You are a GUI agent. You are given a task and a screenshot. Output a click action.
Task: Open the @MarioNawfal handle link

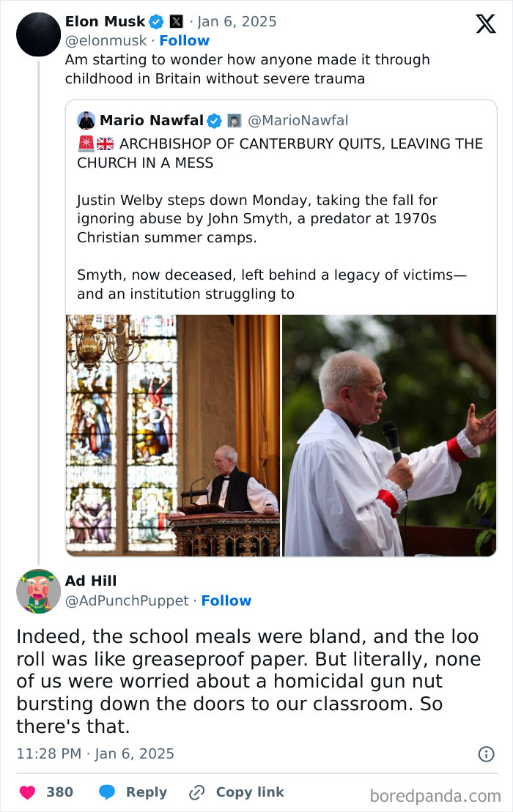coord(298,121)
